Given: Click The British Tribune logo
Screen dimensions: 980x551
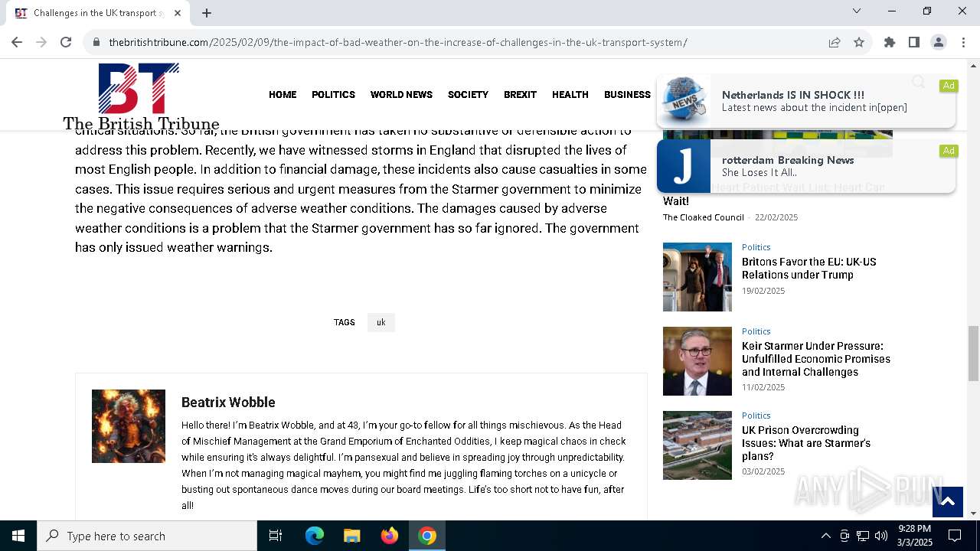Looking at the screenshot, I should (141, 97).
